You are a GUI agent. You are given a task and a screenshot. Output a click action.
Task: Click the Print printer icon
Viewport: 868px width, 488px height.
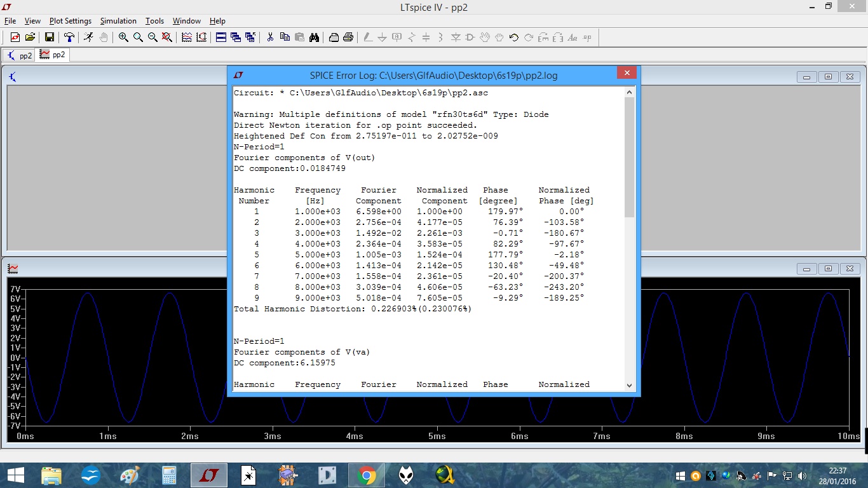[348, 37]
